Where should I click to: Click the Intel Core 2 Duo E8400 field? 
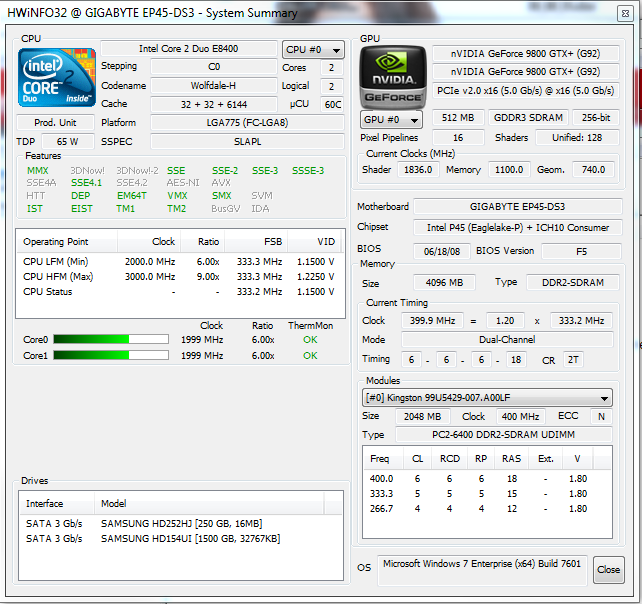189,49
